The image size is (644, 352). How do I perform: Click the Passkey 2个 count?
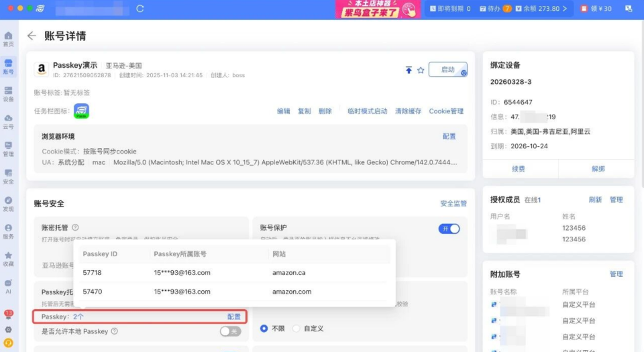[78, 316]
